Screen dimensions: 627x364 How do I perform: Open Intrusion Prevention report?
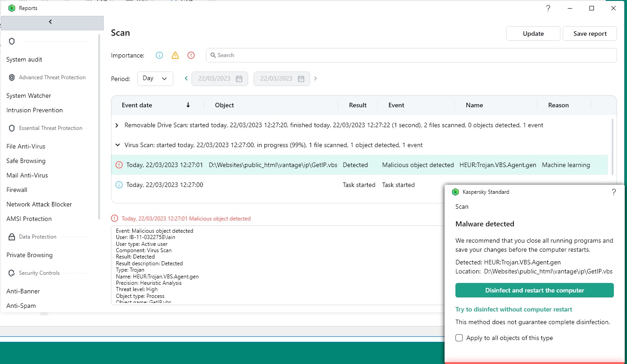pyautogui.click(x=34, y=110)
